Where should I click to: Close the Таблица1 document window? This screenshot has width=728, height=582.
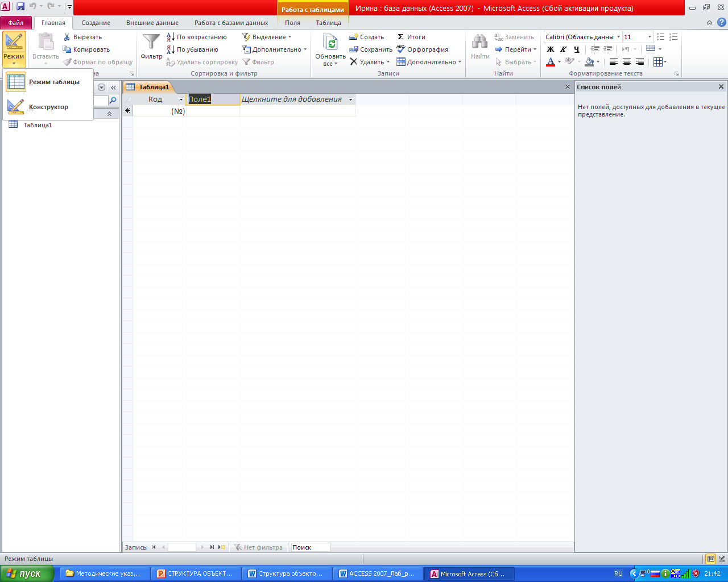tap(568, 87)
